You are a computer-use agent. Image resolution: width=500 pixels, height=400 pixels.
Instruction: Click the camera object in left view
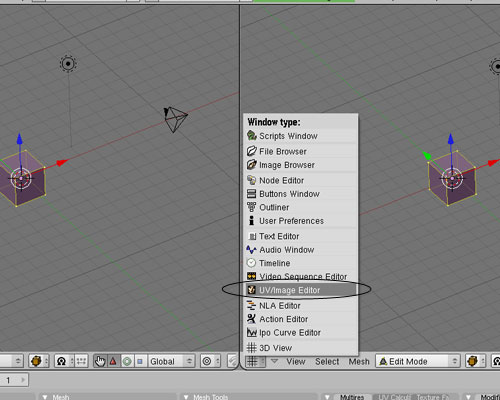coord(176,119)
